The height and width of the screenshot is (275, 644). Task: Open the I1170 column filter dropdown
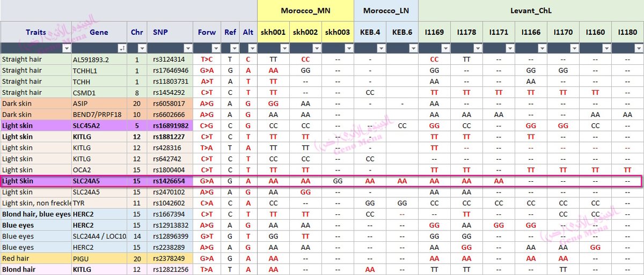coord(574,48)
